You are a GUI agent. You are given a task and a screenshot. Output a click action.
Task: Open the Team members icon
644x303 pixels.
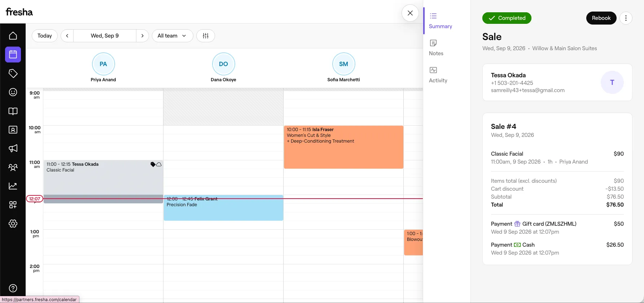13,167
